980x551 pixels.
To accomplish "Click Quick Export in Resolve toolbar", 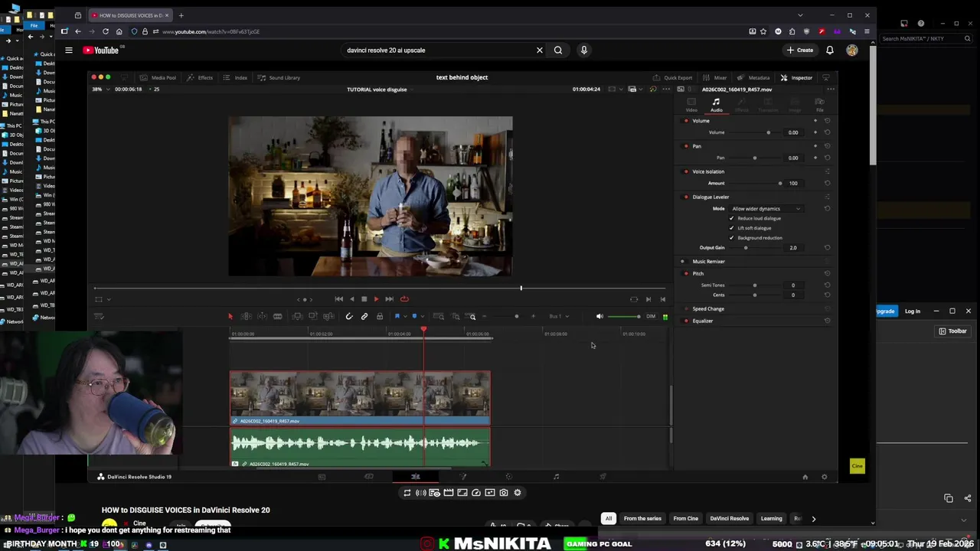I will coord(672,77).
